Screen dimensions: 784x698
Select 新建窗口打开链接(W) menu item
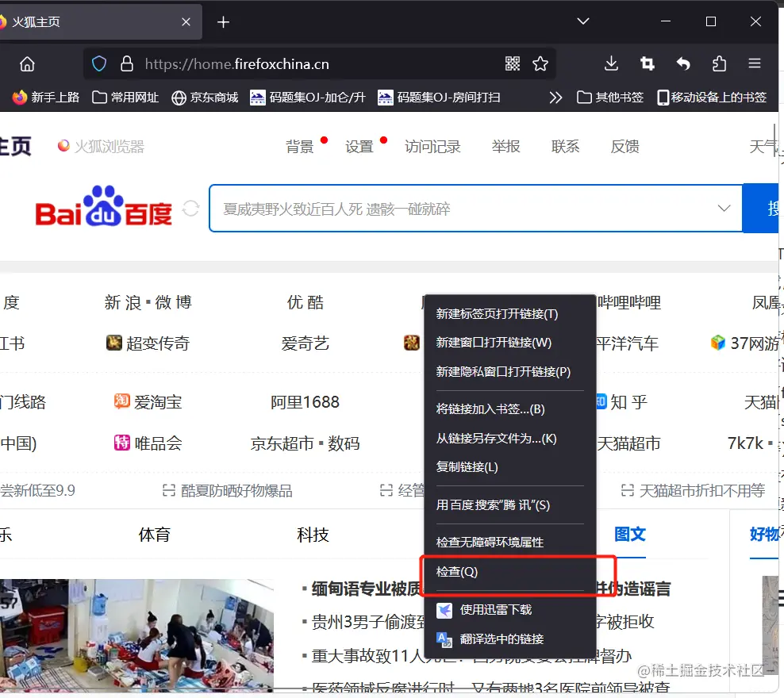coord(510,342)
